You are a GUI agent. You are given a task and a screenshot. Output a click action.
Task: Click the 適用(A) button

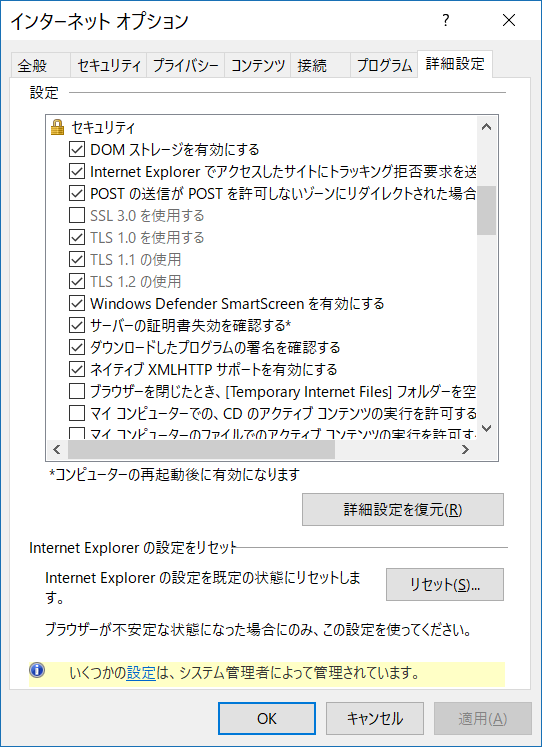pyautogui.click(x=482, y=718)
